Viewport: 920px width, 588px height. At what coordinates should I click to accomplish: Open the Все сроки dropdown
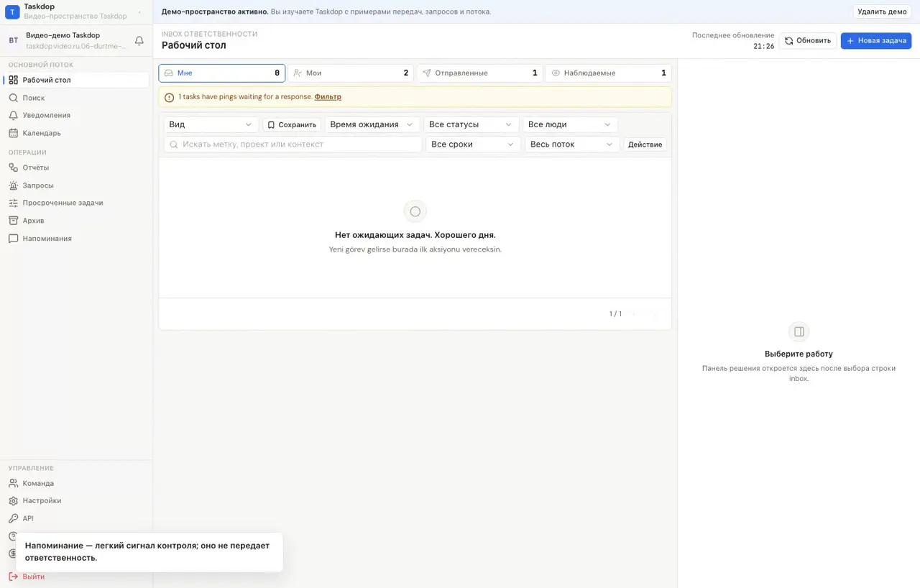[473, 144]
